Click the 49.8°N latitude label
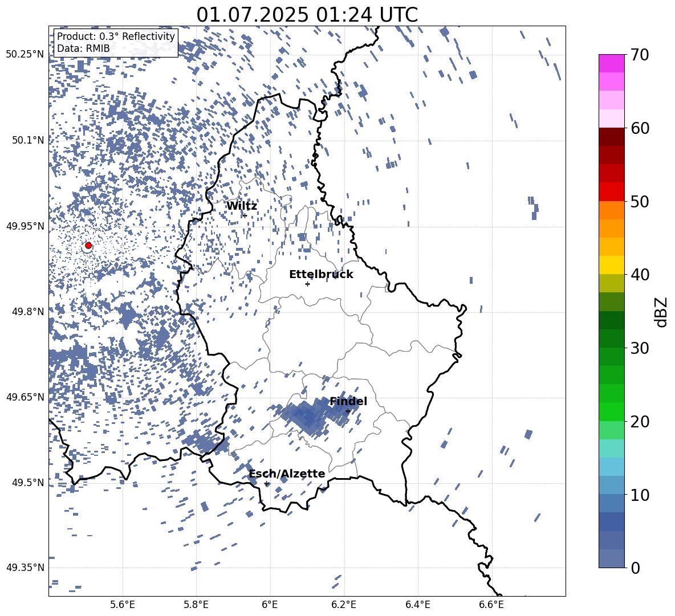The height and width of the screenshot is (616, 675). tap(28, 311)
